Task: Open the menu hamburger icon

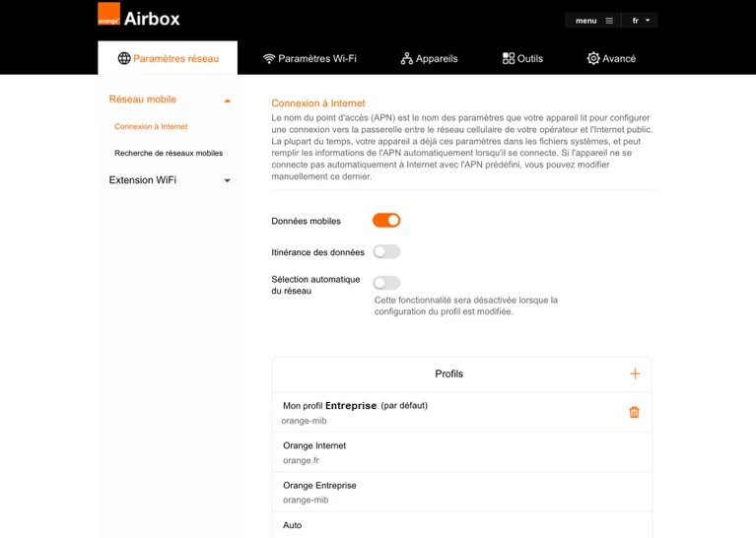Action: pyautogui.click(x=609, y=21)
